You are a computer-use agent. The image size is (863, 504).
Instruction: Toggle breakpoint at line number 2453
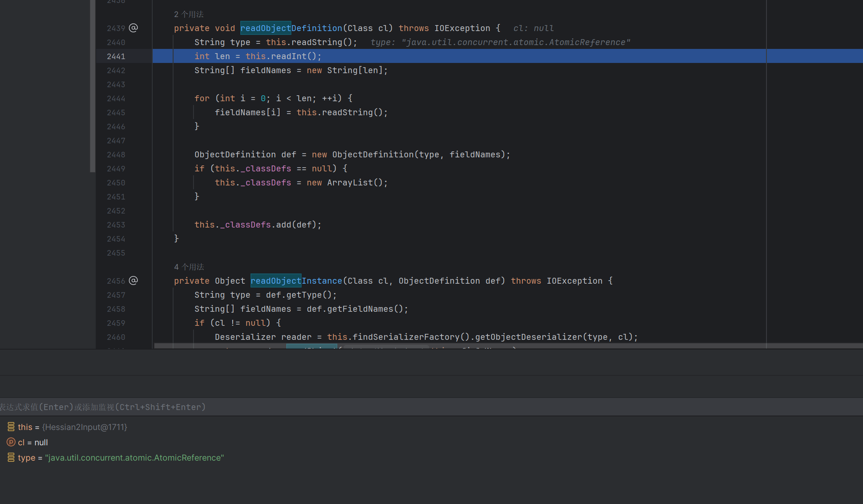coord(116,225)
